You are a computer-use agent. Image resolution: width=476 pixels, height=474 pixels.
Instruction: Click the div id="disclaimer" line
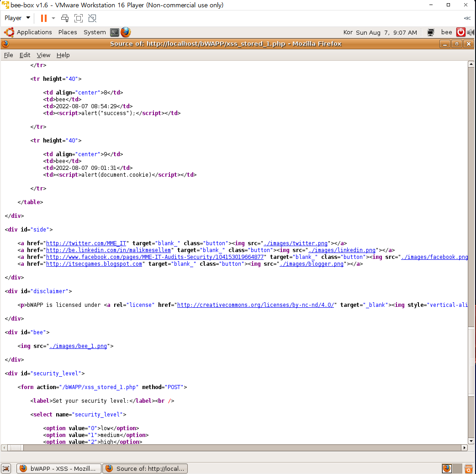[x=38, y=291]
